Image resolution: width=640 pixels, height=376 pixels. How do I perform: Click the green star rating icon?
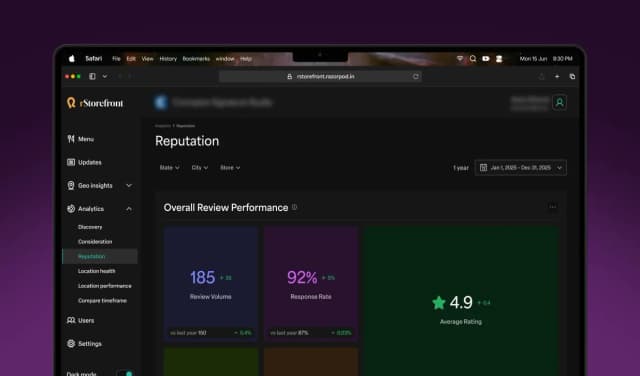click(439, 303)
